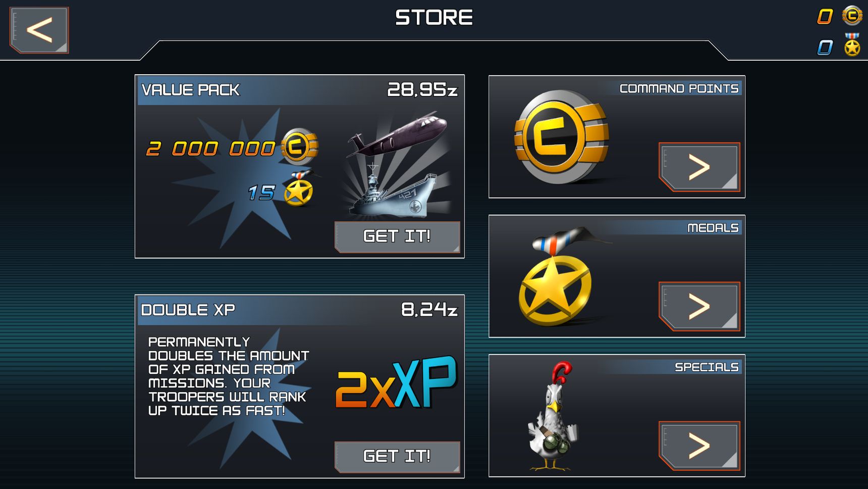Select the Double XP title bar

pos(300,310)
